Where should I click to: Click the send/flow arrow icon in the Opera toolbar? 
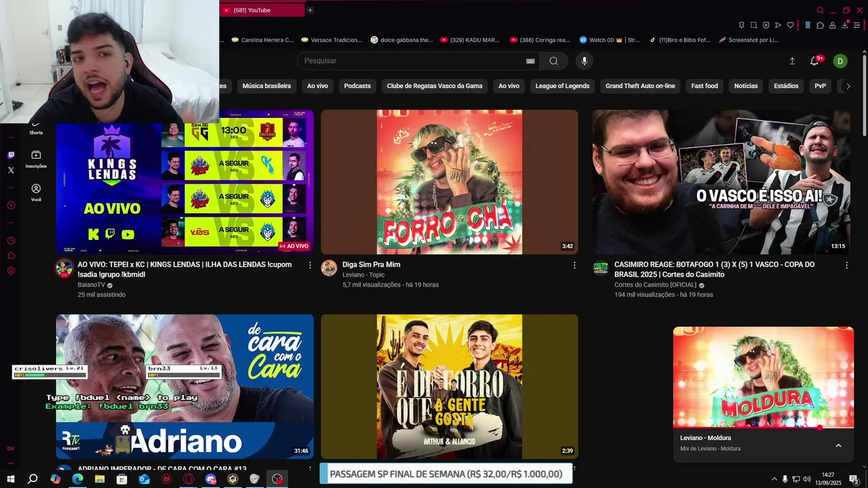(x=778, y=25)
